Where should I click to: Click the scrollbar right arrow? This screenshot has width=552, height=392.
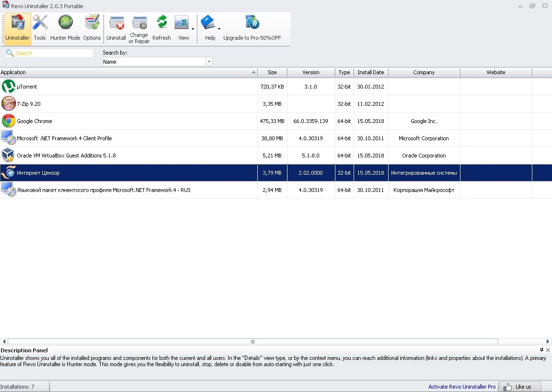tap(548, 341)
